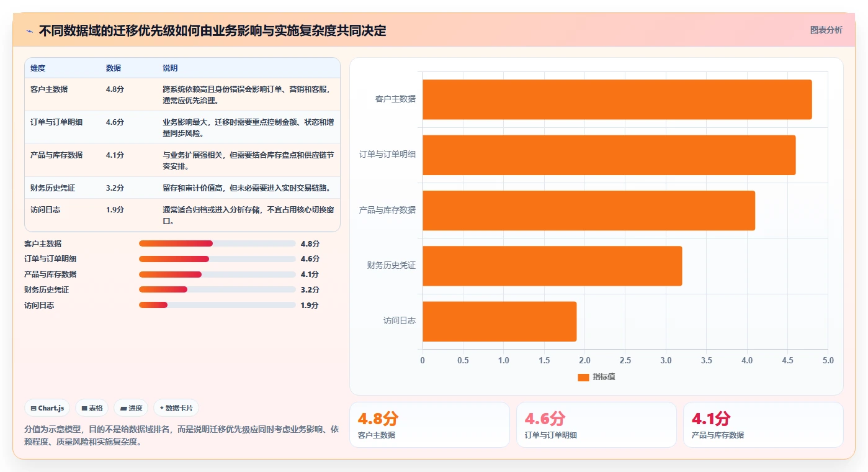
Task: Click the 5.0 x-axis tick label
Action: click(828, 361)
